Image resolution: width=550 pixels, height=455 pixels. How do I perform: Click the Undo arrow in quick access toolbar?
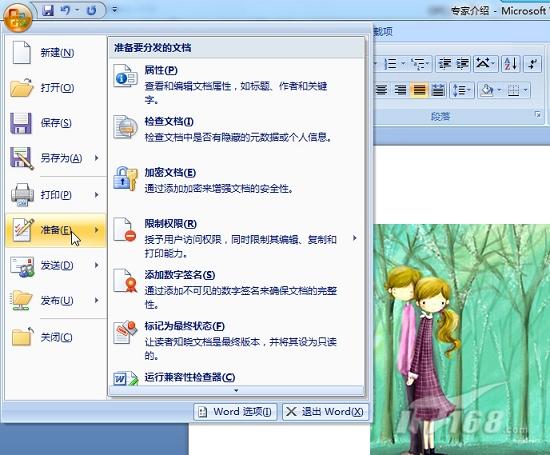[x=65, y=10]
